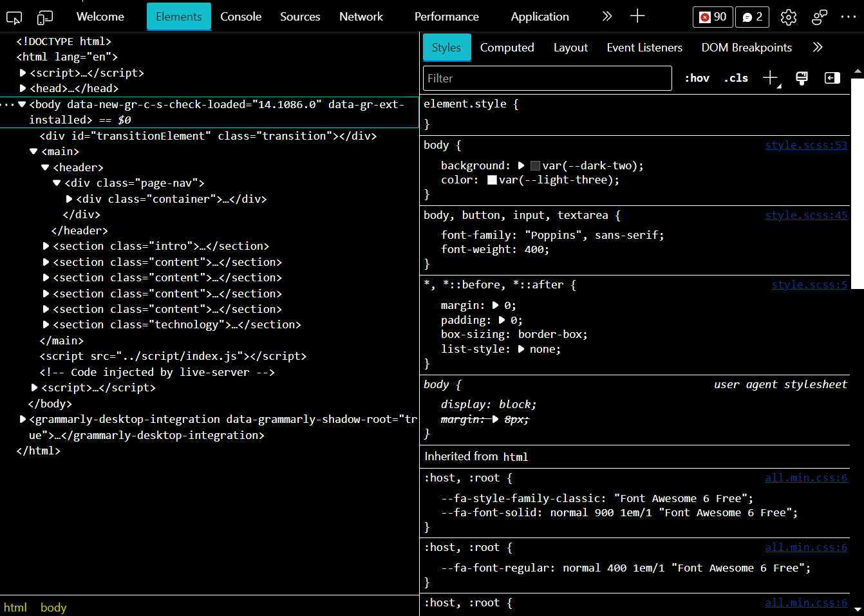Select the transitionElement div row
Image resolution: width=864 pixels, height=616 pixels.
tap(209, 136)
